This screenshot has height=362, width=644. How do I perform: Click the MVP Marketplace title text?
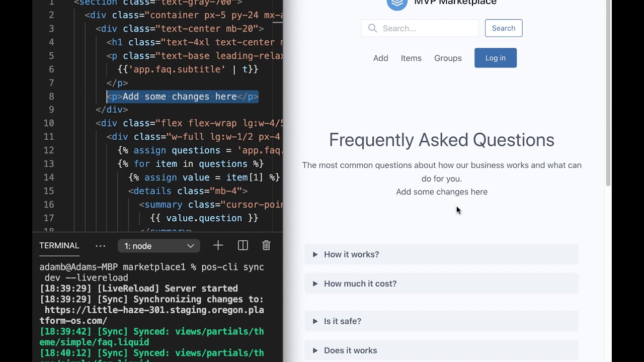tap(455, 3)
